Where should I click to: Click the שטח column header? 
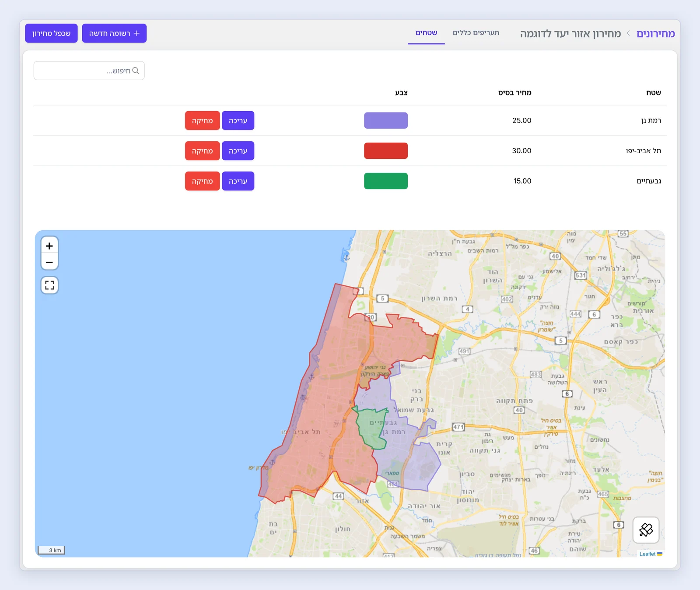pyautogui.click(x=654, y=92)
